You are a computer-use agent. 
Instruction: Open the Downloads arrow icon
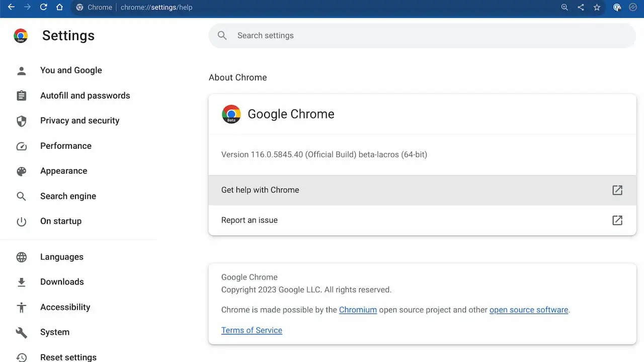pyautogui.click(x=21, y=282)
